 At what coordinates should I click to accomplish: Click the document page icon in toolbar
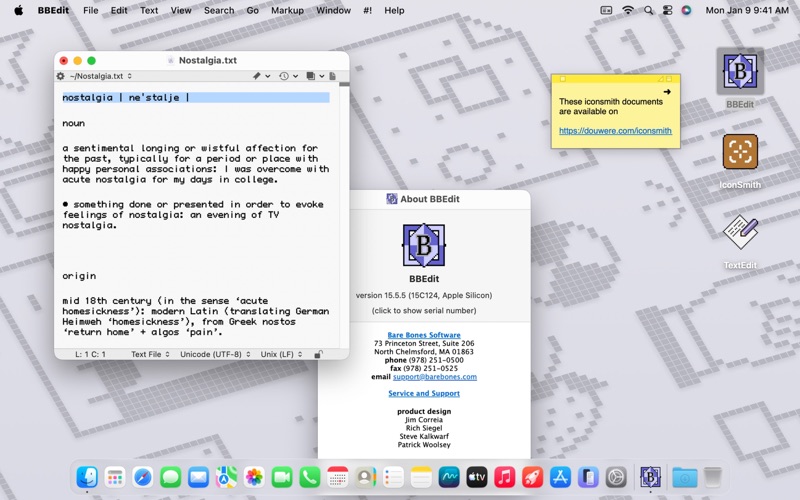point(333,76)
